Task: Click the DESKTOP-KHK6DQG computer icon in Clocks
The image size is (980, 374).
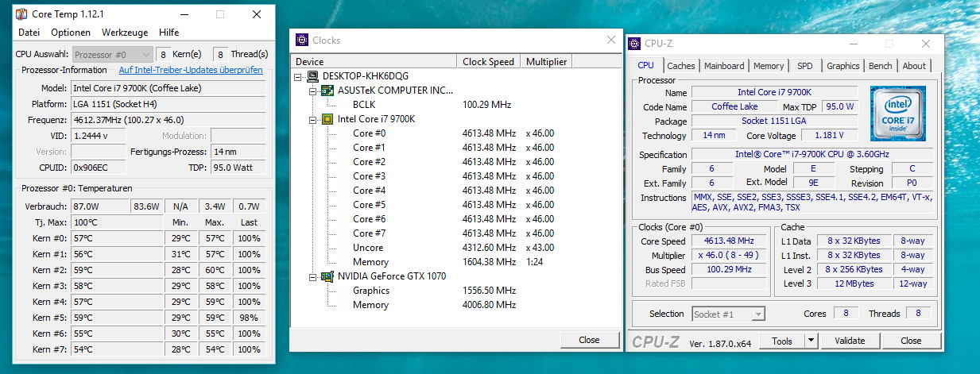Action: coord(314,76)
